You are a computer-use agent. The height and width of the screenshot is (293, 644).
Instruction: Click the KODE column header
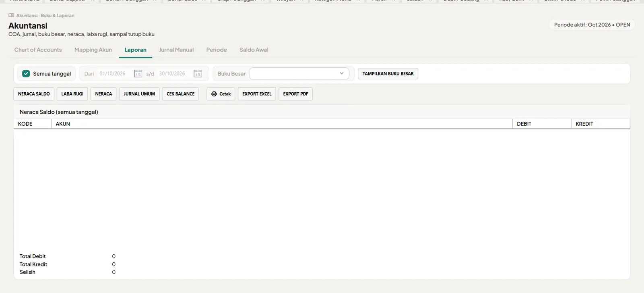click(33, 124)
